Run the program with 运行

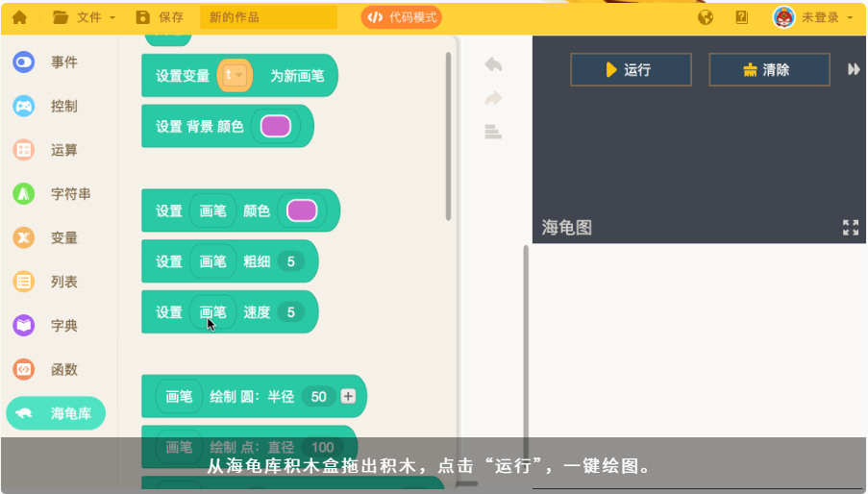(632, 70)
